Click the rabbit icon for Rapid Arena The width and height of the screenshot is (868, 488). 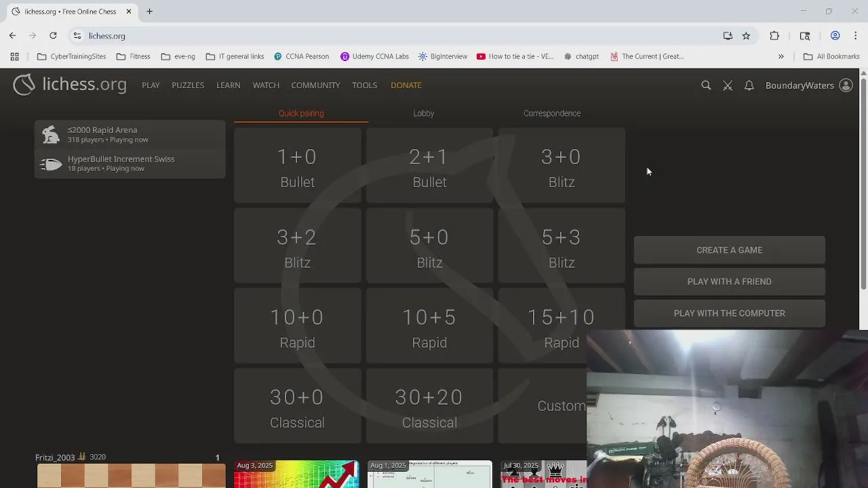tap(51, 134)
